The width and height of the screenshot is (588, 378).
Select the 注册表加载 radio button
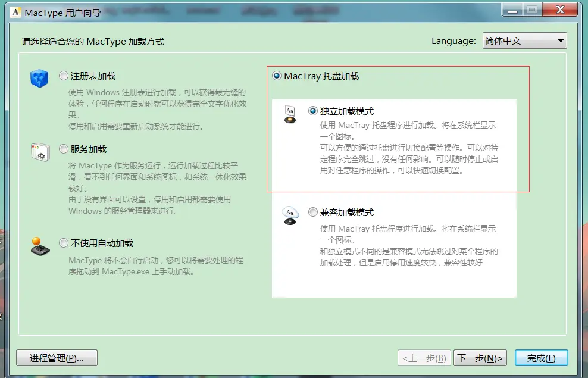click(x=63, y=76)
